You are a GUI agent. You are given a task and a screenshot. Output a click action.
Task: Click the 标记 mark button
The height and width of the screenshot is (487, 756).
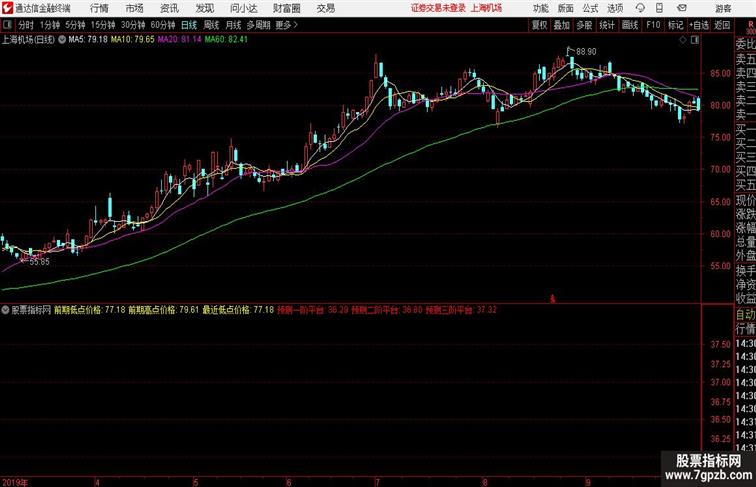[x=675, y=25]
